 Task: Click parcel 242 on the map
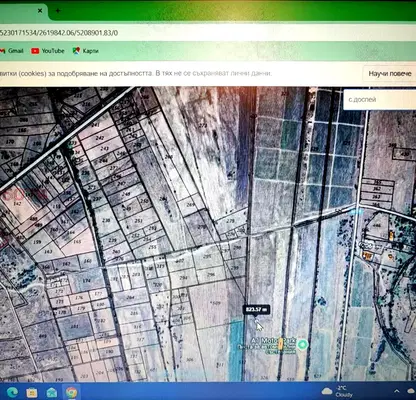pos(99,138)
